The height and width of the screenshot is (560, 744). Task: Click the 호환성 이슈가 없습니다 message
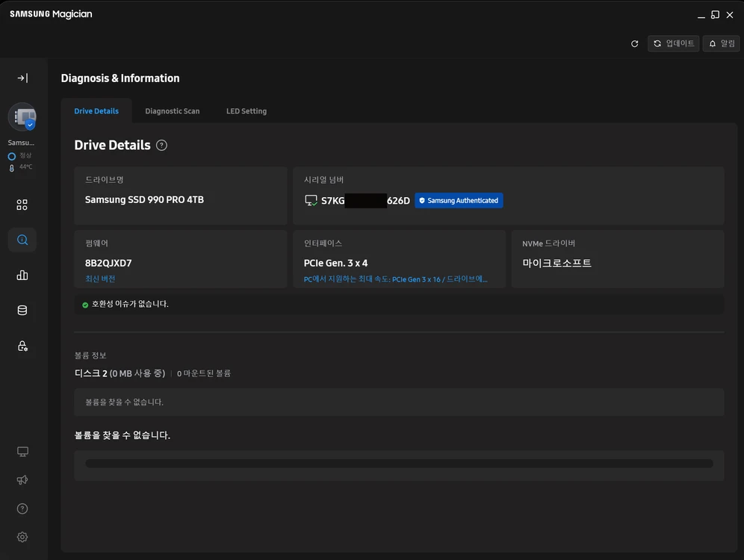pyautogui.click(x=130, y=304)
